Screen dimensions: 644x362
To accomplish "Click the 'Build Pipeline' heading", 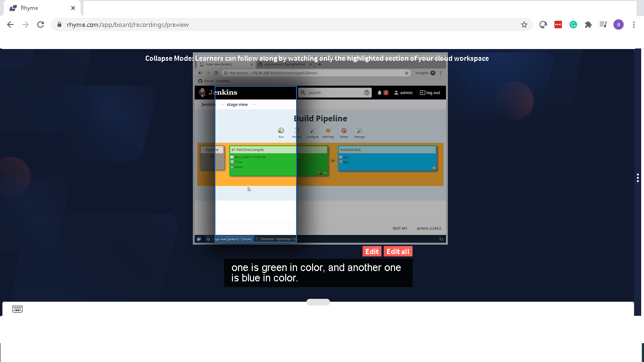I will click(321, 118).
